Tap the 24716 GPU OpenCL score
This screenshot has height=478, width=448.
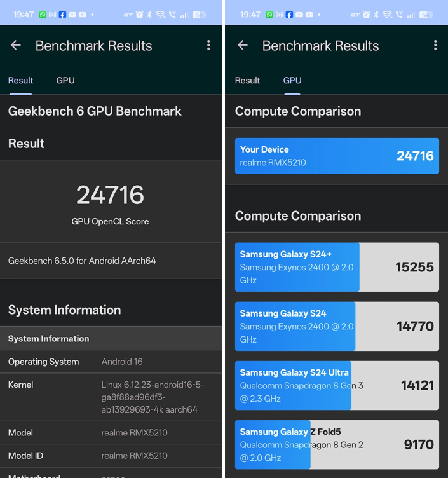click(x=110, y=195)
